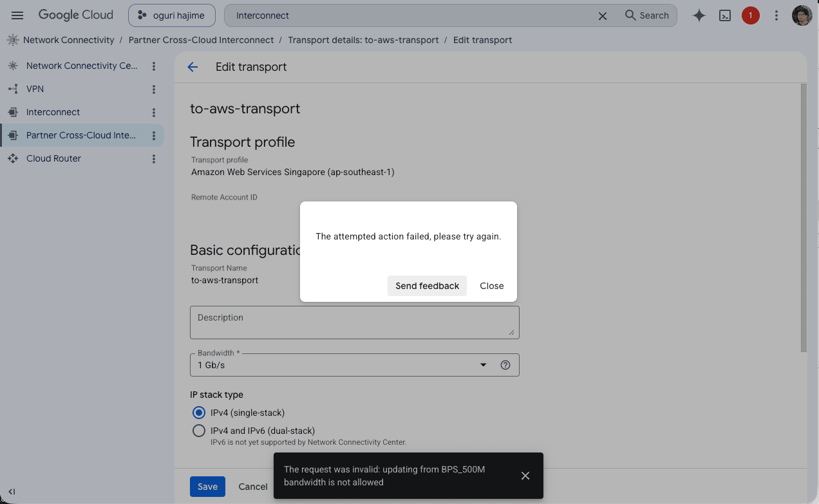819x504 pixels.
Task: Open more options for Cloud Router
Action: pos(153,159)
